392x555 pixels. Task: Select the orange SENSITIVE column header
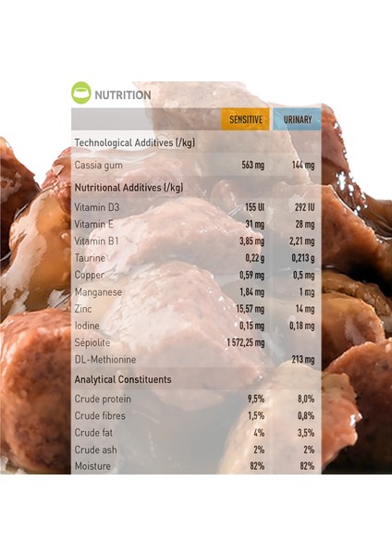coord(246,119)
